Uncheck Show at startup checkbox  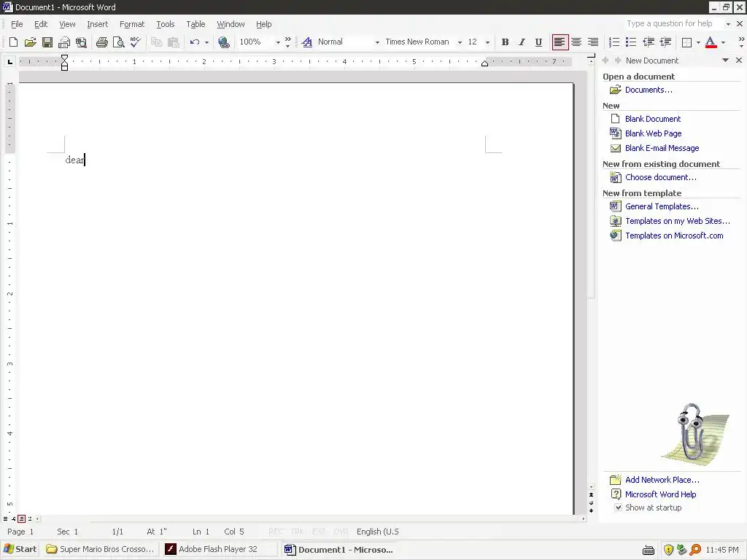coord(618,507)
